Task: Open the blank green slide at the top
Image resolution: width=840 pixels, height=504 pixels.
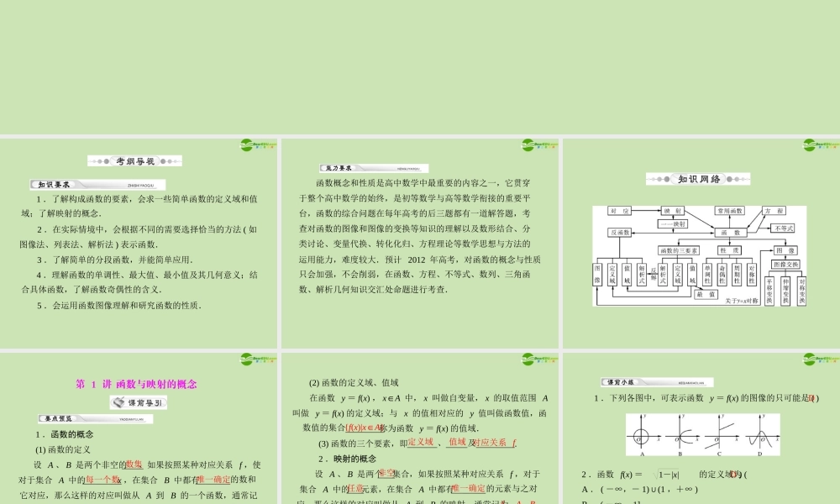Action: (420, 67)
